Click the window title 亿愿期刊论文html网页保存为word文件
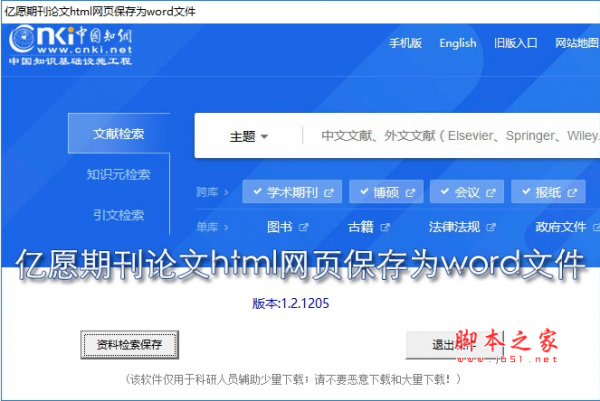The image size is (600, 401). pos(100,11)
